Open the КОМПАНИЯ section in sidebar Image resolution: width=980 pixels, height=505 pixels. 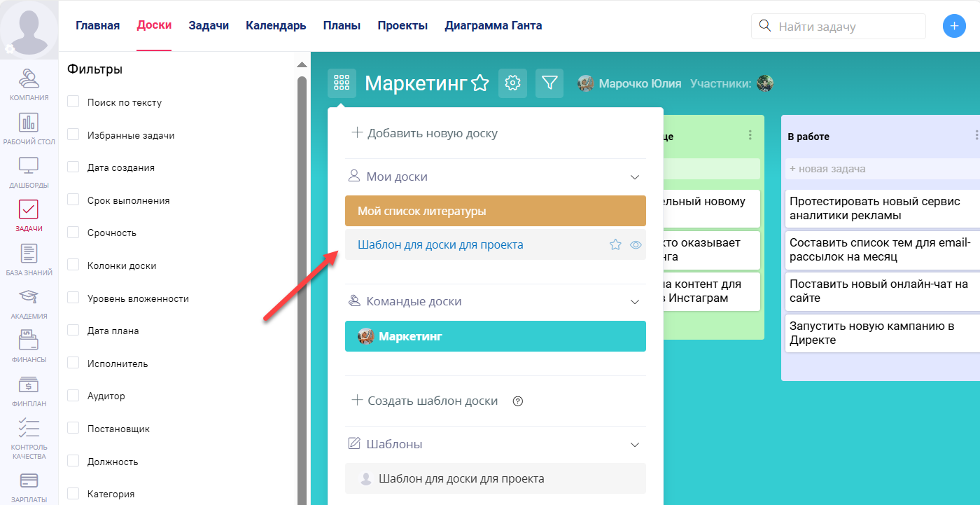pos(29,84)
